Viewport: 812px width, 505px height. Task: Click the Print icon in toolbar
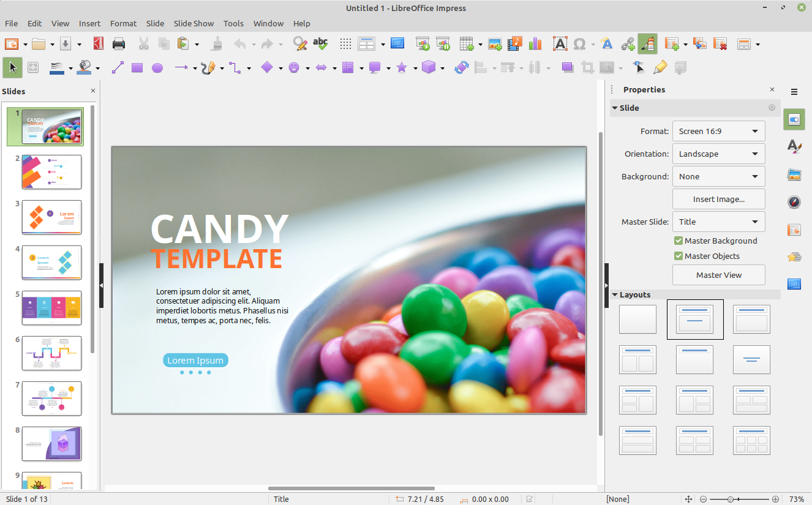(119, 43)
